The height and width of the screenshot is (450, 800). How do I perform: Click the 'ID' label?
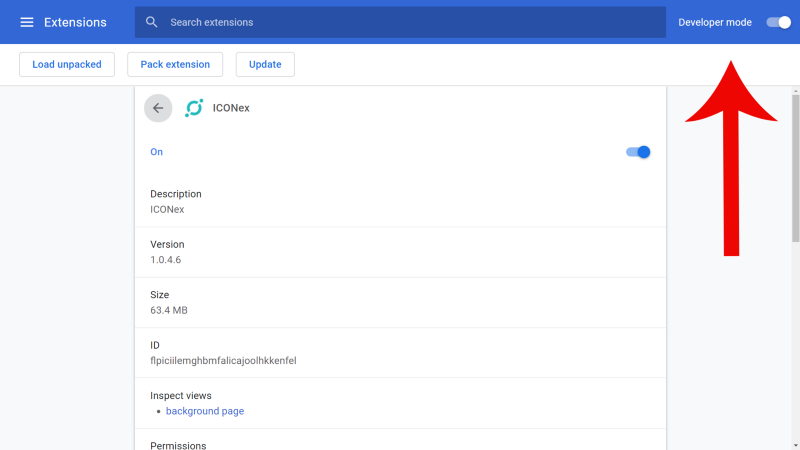[x=155, y=345]
